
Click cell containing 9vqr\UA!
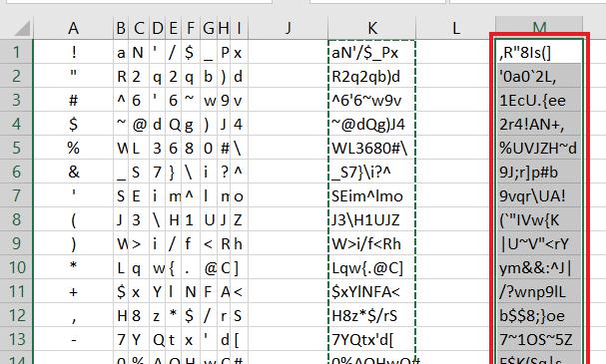(539, 195)
